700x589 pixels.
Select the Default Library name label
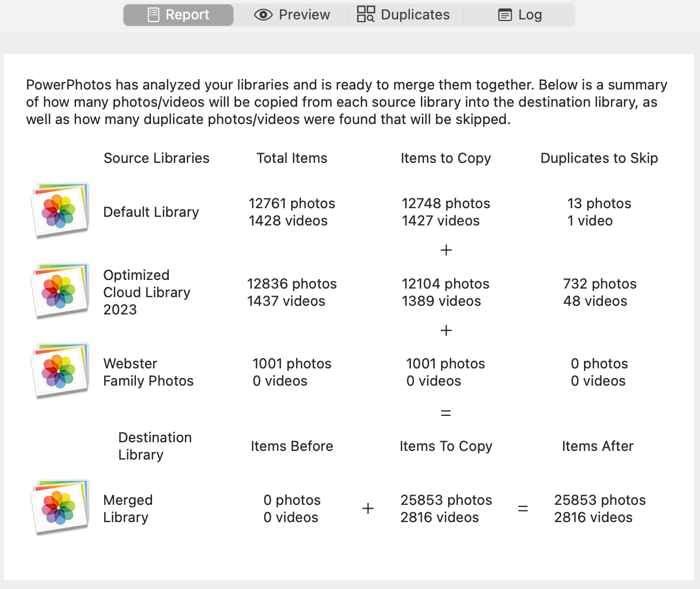tap(151, 212)
